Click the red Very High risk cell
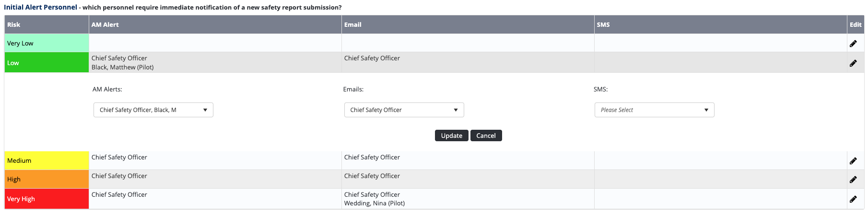Viewport: 868px width, 214px height. point(47,199)
